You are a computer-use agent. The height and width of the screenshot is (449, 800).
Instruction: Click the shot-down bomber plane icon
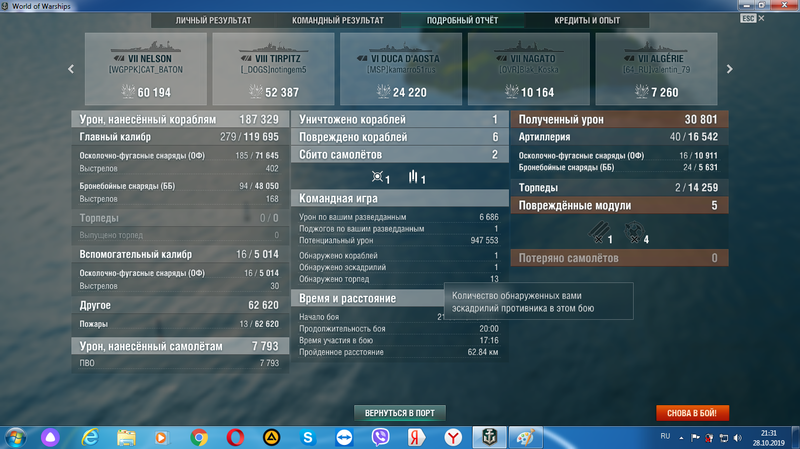pyautogui.click(x=413, y=177)
